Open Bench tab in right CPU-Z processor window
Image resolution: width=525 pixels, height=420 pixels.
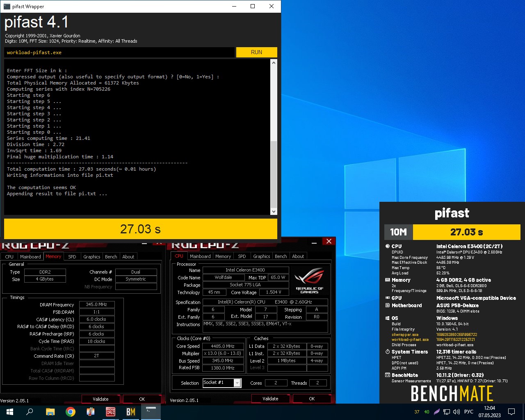281,256
